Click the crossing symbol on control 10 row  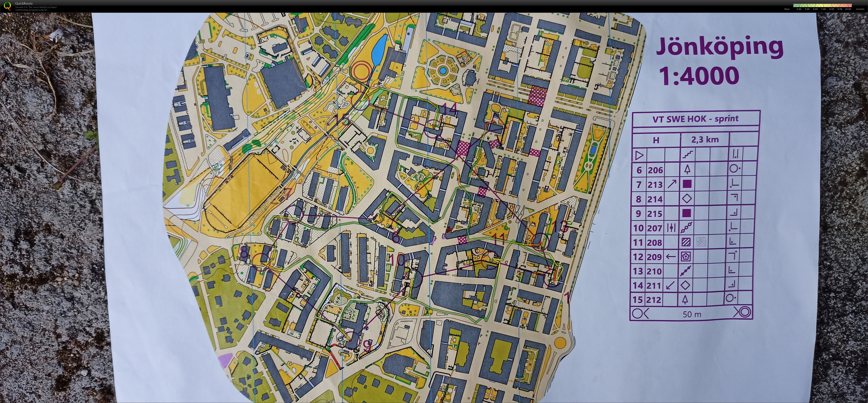tap(671, 228)
